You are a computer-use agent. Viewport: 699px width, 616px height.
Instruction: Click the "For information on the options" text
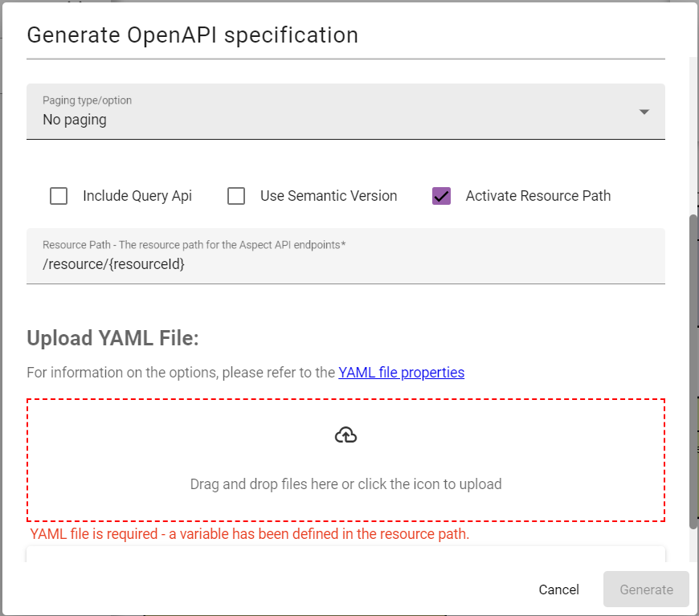pyautogui.click(x=181, y=373)
